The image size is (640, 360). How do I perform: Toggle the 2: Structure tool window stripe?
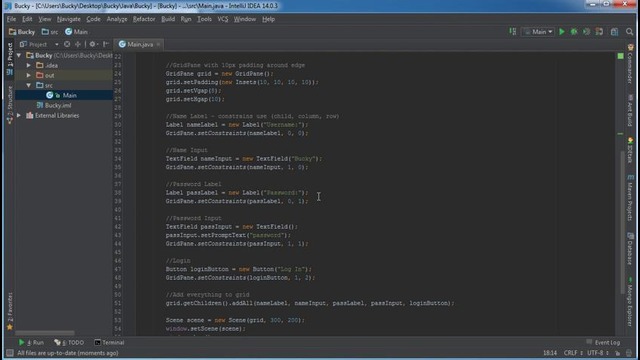coord(10,104)
